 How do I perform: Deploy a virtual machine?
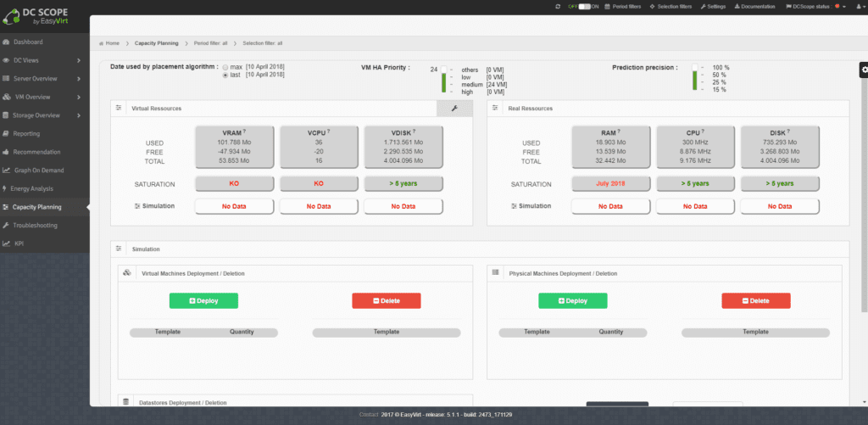(x=203, y=301)
